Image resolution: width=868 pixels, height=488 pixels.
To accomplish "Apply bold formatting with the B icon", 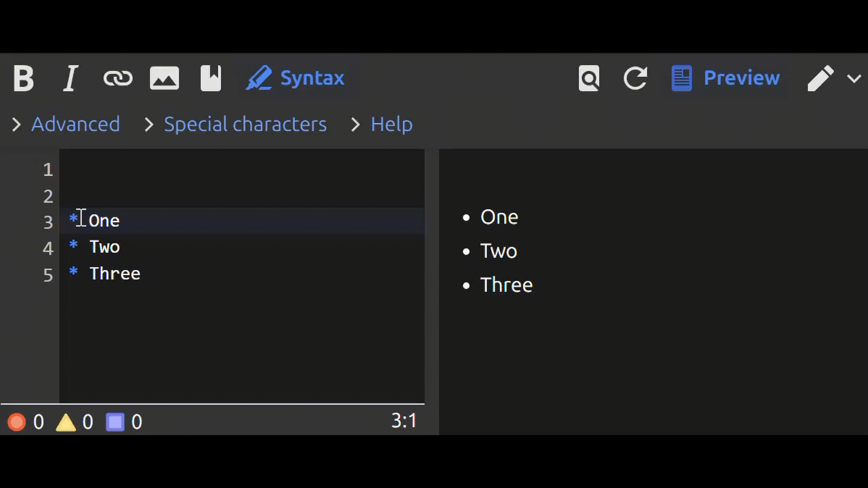I will [24, 78].
